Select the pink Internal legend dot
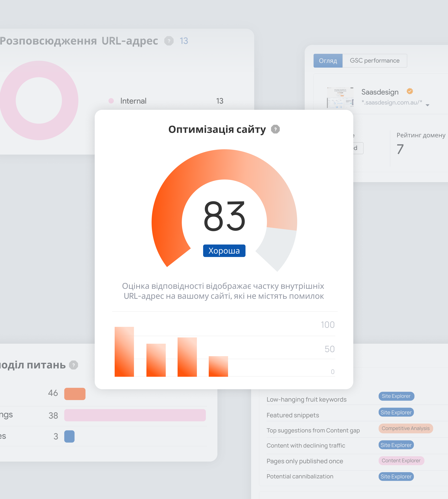This screenshot has width=448, height=499. [111, 101]
